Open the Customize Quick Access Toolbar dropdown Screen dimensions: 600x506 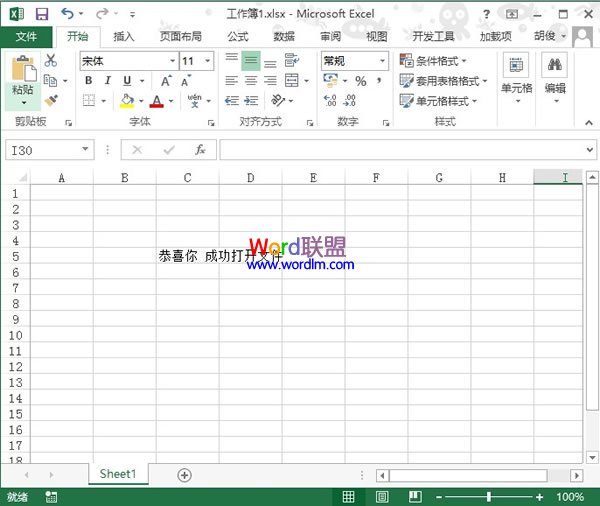pos(132,15)
